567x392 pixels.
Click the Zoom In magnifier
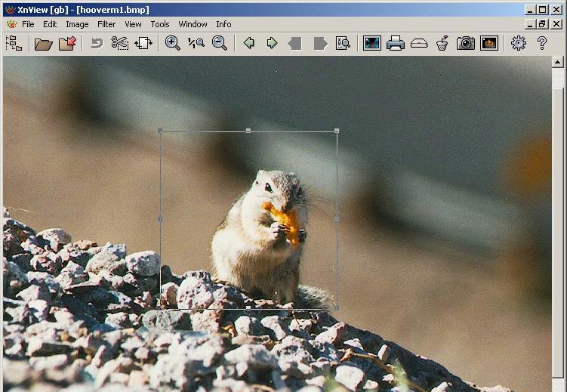pyautogui.click(x=173, y=43)
